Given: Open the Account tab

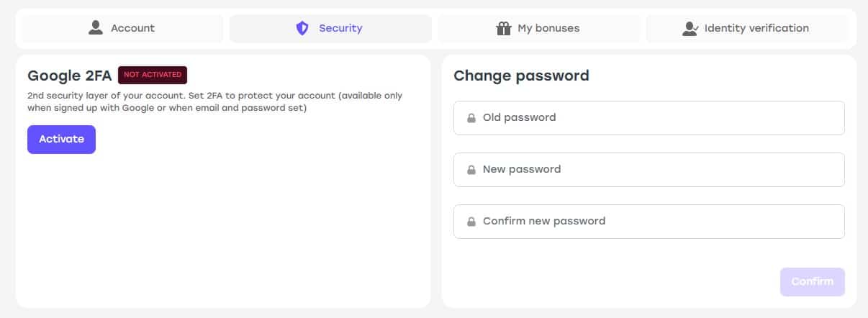Looking at the screenshot, I should click(x=122, y=29).
